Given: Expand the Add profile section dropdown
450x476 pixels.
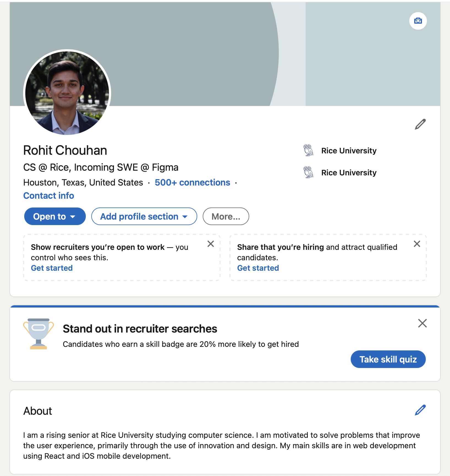Looking at the screenshot, I should (144, 216).
